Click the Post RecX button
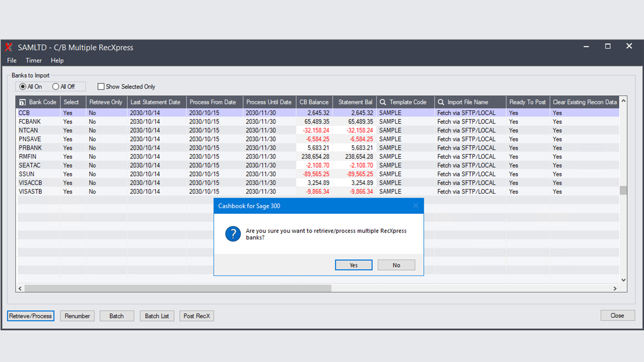Viewport: 644px width, 362px height. [197, 316]
